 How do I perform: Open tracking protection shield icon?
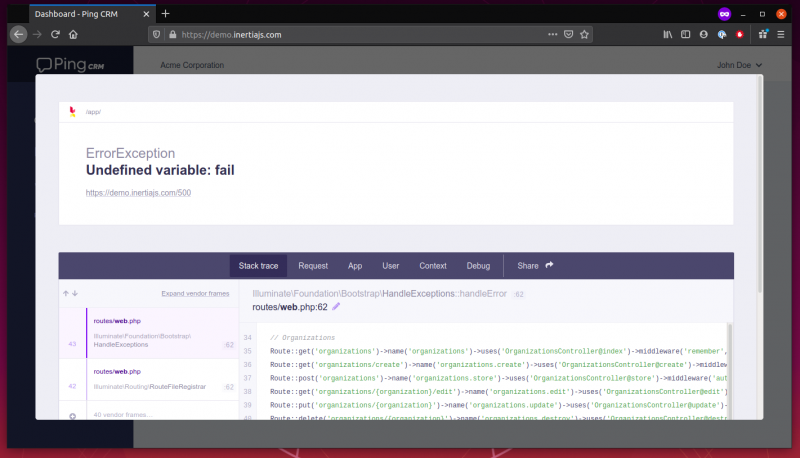(x=157, y=35)
